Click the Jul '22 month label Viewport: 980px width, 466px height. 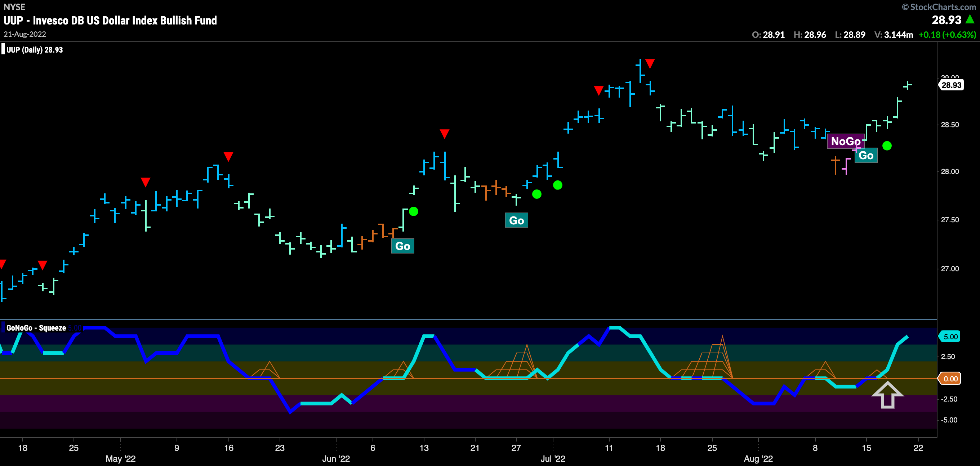tap(553, 459)
